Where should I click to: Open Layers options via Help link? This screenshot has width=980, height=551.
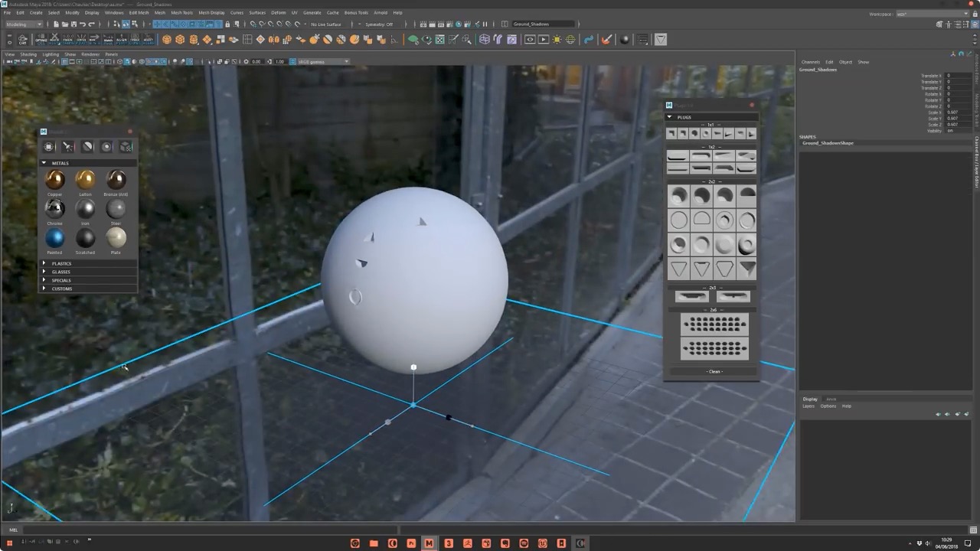click(x=847, y=406)
